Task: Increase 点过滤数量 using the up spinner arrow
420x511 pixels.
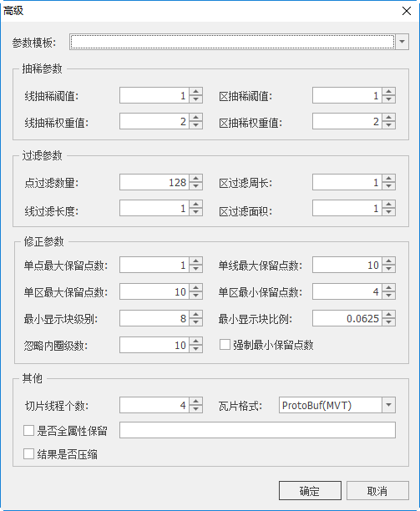Action: pyautogui.click(x=196, y=178)
